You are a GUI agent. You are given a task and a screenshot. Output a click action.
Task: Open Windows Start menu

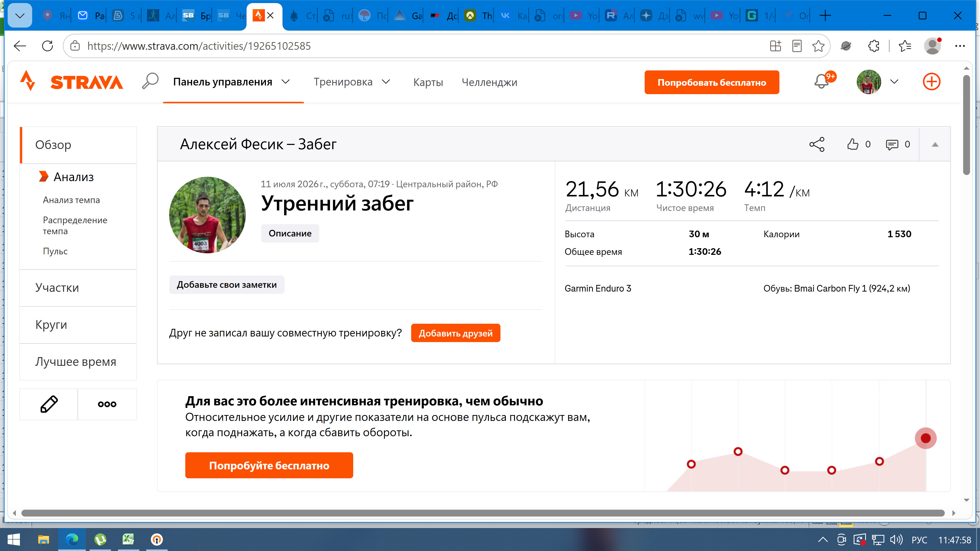[14, 540]
